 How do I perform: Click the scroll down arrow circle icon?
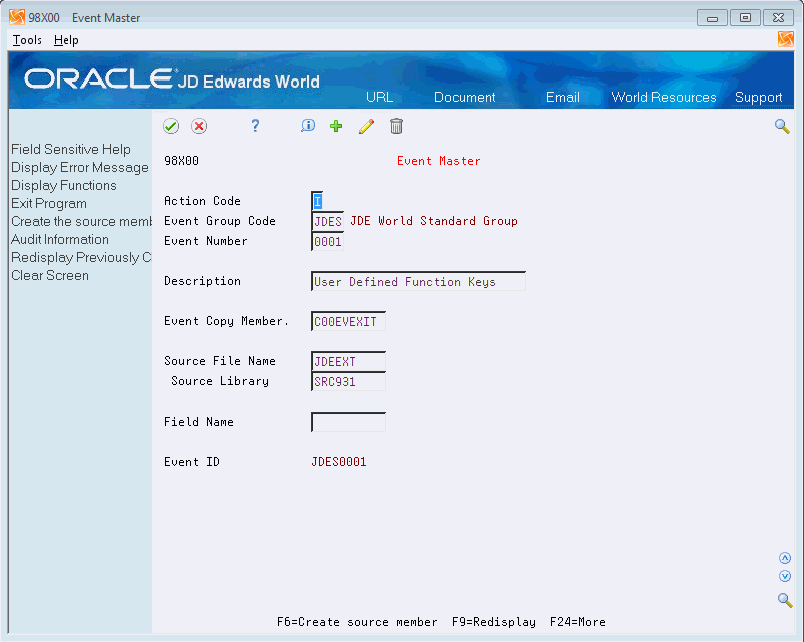click(x=785, y=576)
